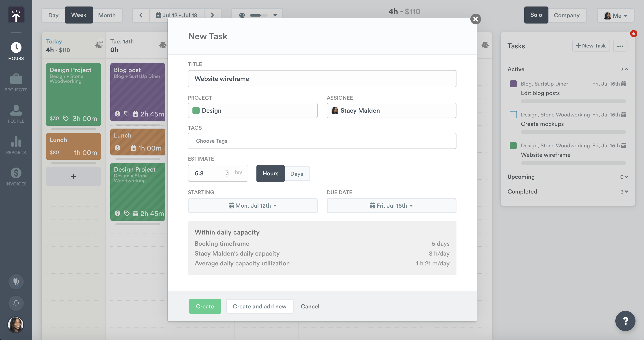Open the Starting date dropdown
Viewport: 644px width, 340px height.
click(252, 206)
